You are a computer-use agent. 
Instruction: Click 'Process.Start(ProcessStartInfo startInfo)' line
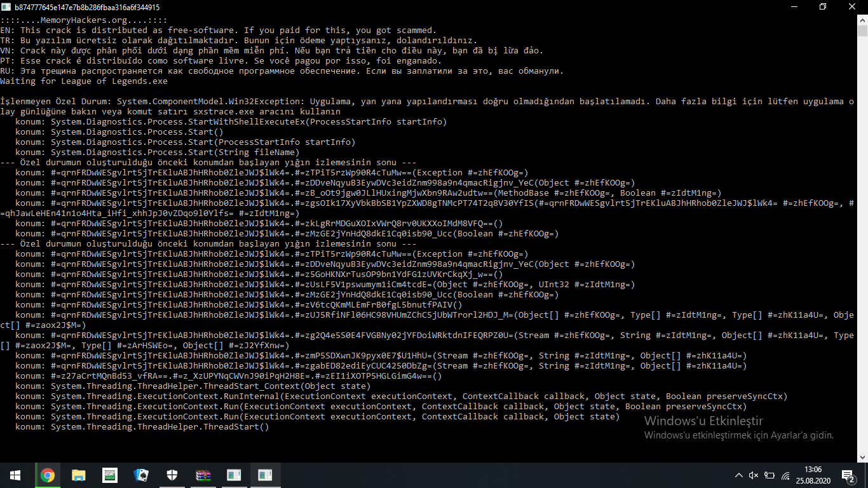tap(186, 142)
